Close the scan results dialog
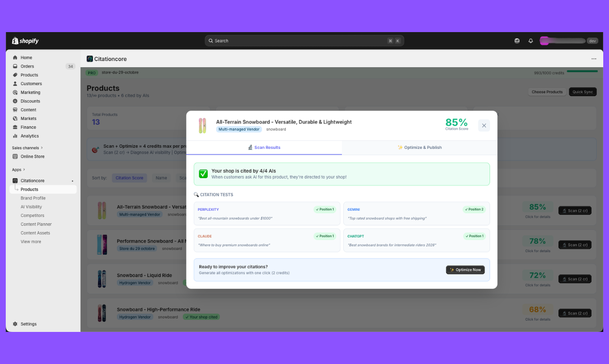The width and height of the screenshot is (609, 364). [x=484, y=125]
